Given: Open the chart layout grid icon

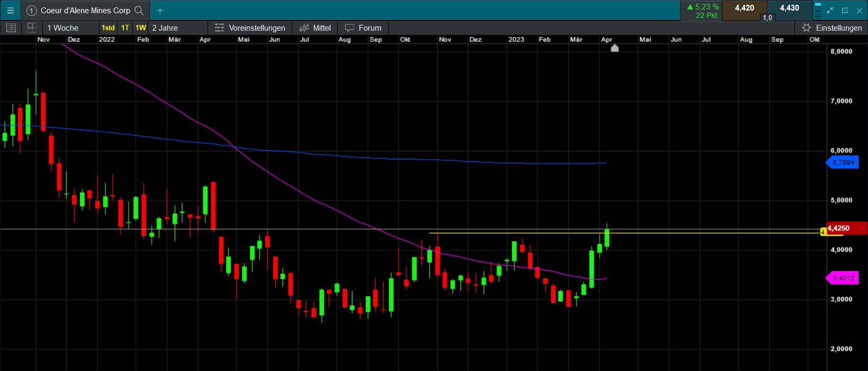Looking at the screenshot, I should 32,28.
